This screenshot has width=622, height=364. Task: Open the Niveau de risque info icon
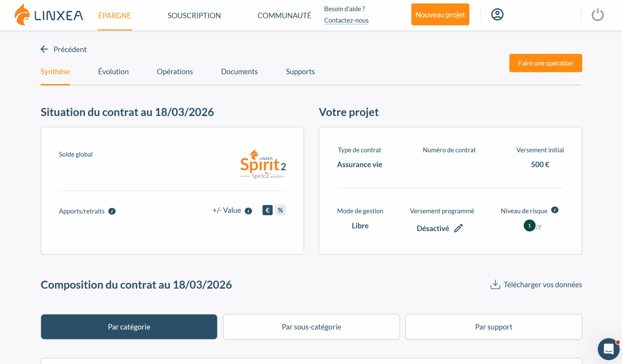555,210
